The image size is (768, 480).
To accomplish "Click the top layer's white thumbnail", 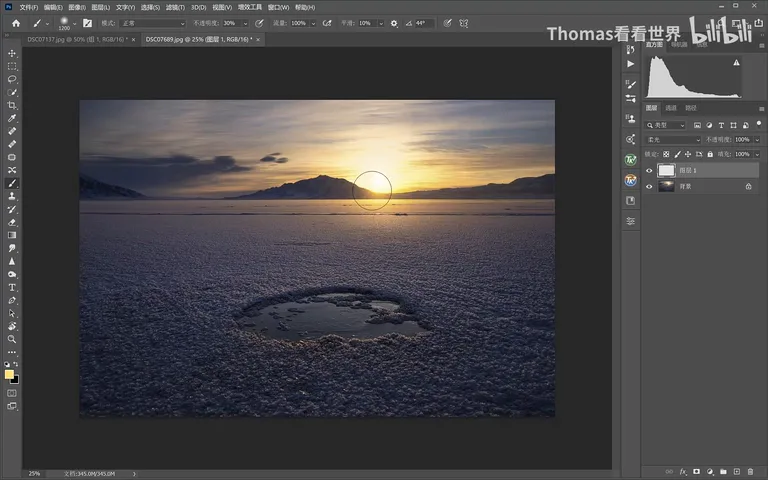I will point(666,170).
